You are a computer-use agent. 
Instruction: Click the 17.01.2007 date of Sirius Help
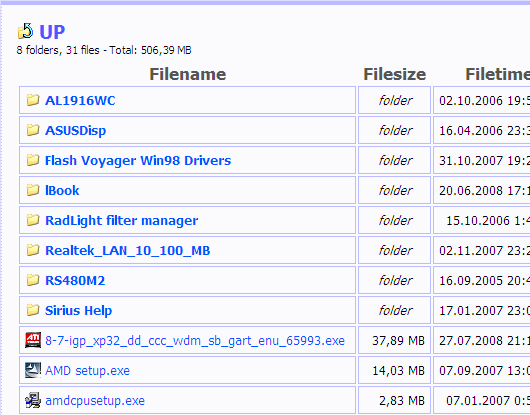[484, 310]
